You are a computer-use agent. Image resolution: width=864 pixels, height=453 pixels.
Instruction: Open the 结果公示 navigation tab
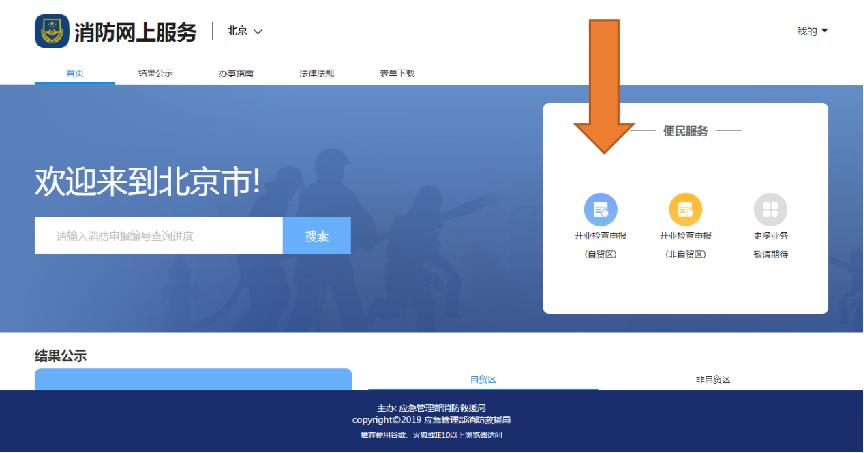(x=155, y=73)
